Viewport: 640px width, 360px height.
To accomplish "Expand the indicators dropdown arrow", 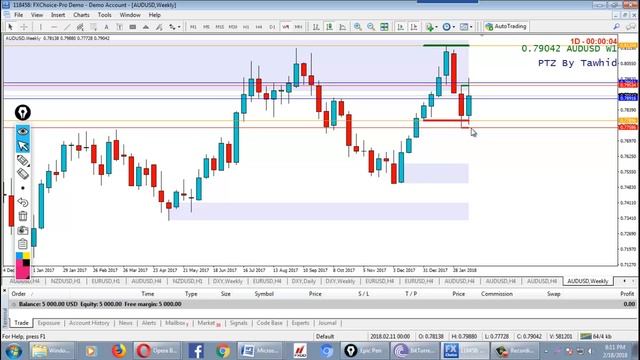I will pyautogui.click(x=436, y=27).
